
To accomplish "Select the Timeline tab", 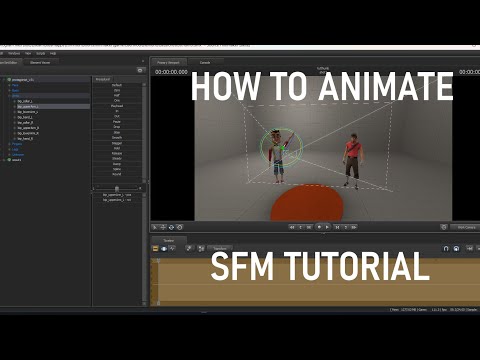I will point(168,240).
